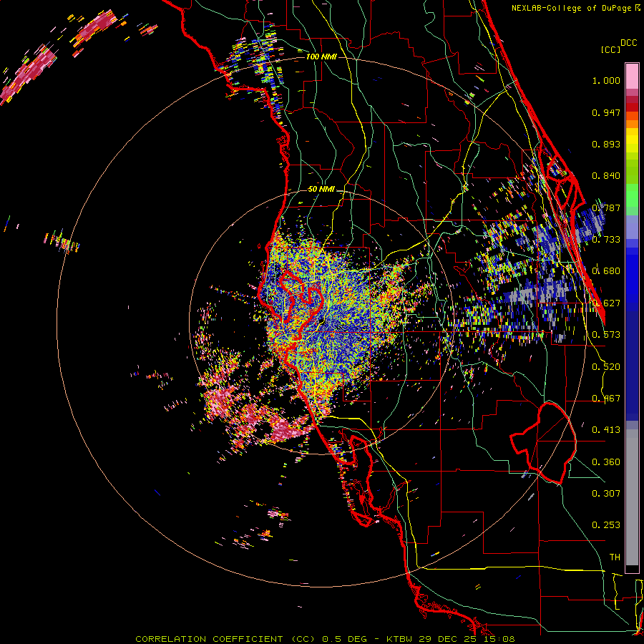Select the 0.253 legend value
This screenshot has height=644, width=644.
pos(606,525)
